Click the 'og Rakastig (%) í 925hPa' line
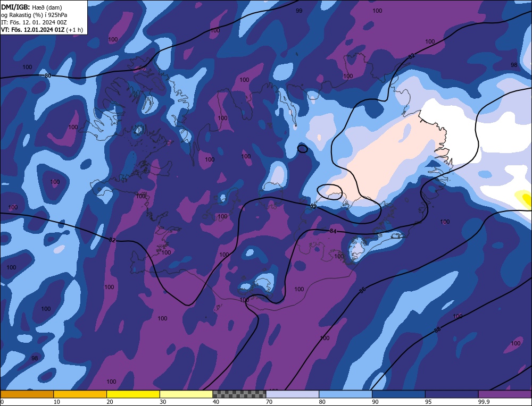This screenshot has height=406, width=532. pyautogui.click(x=34, y=14)
